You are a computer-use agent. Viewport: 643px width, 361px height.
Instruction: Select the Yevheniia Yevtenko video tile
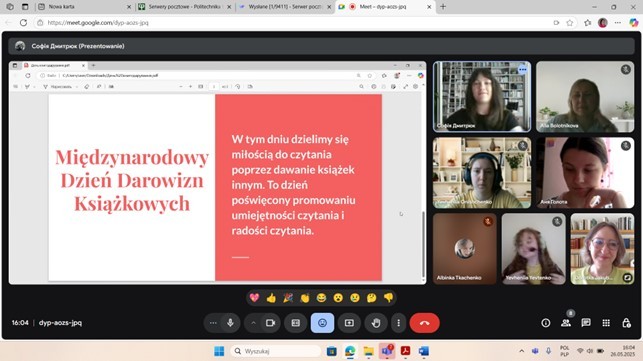(x=534, y=249)
